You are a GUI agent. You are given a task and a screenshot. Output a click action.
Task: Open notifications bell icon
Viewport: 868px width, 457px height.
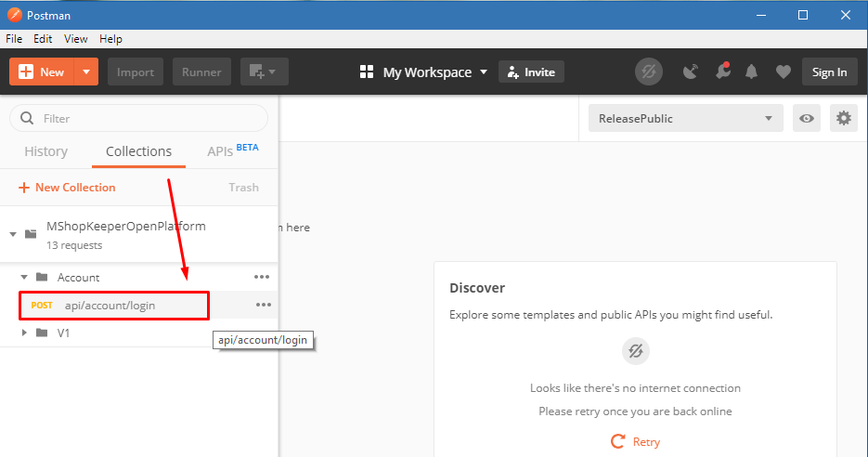point(751,72)
